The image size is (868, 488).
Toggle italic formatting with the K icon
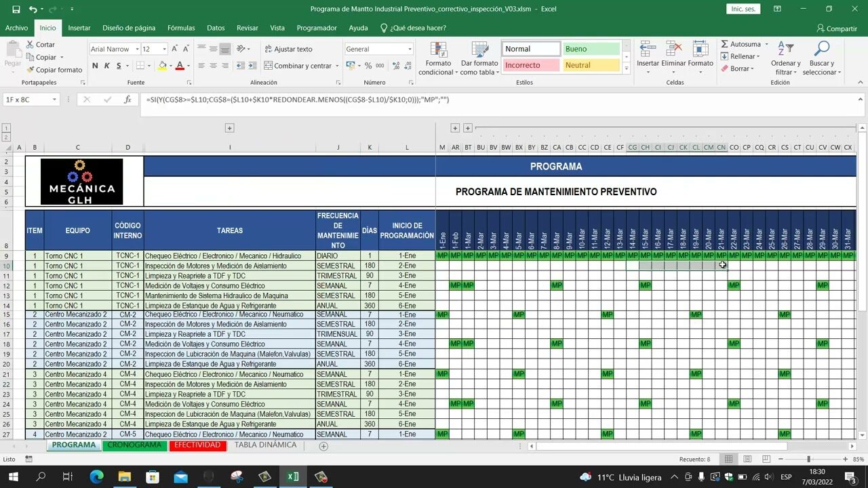(x=106, y=66)
